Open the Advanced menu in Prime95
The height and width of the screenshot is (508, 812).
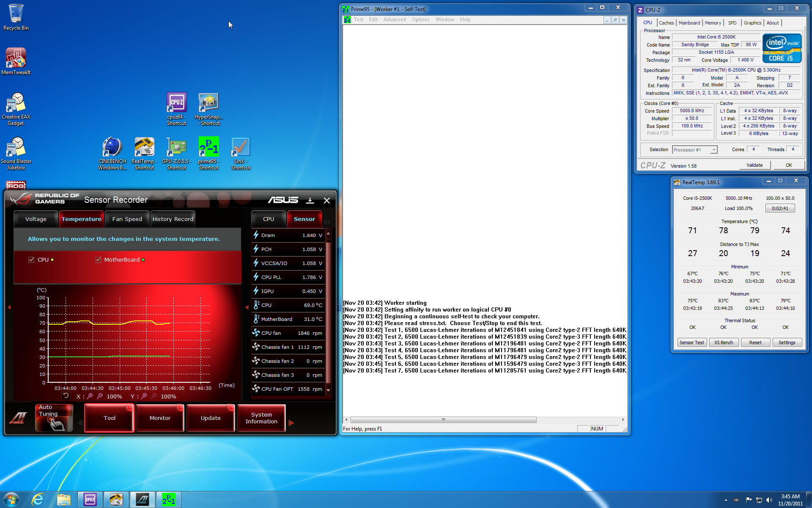tap(395, 19)
